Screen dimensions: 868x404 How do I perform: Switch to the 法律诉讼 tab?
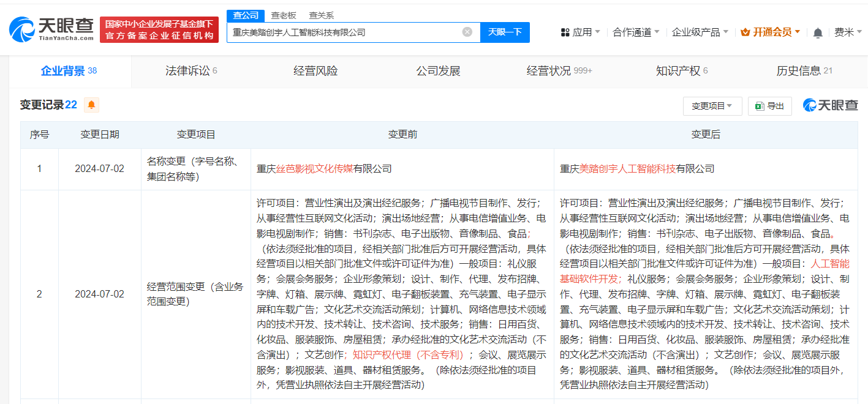pos(191,71)
